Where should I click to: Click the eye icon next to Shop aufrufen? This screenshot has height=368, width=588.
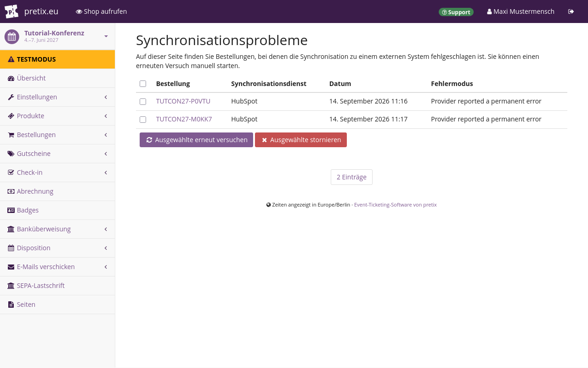tap(79, 11)
